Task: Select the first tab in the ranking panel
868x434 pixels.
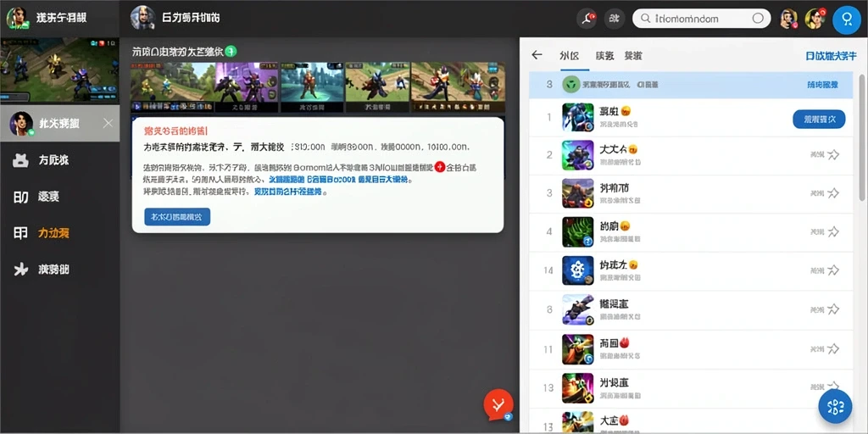Action: (x=570, y=56)
